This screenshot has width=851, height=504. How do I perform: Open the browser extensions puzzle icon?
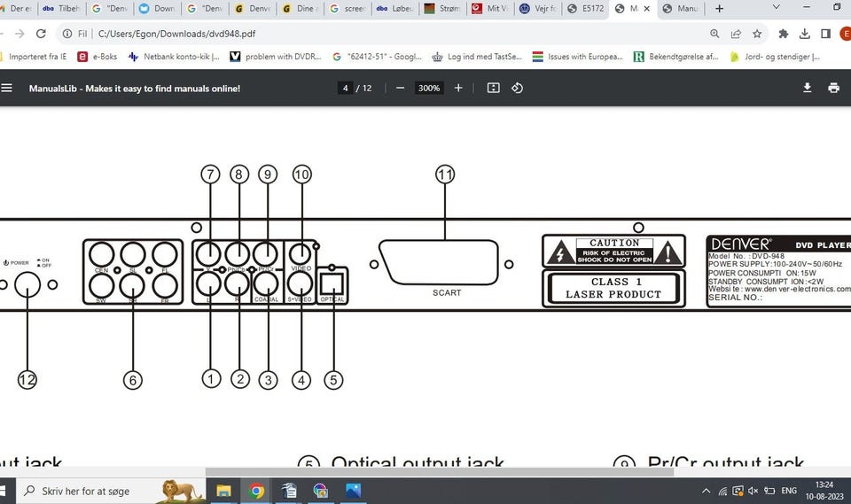[x=784, y=34]
